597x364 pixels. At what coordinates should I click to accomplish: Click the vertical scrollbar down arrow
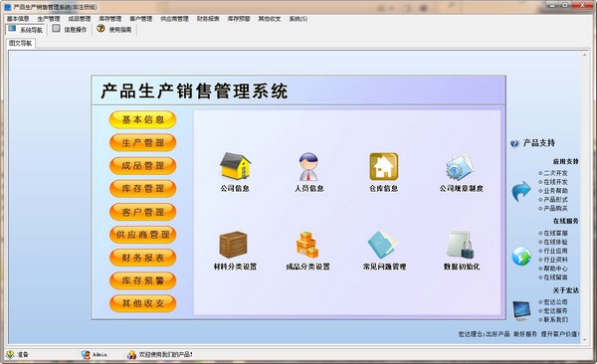point(585,340)
